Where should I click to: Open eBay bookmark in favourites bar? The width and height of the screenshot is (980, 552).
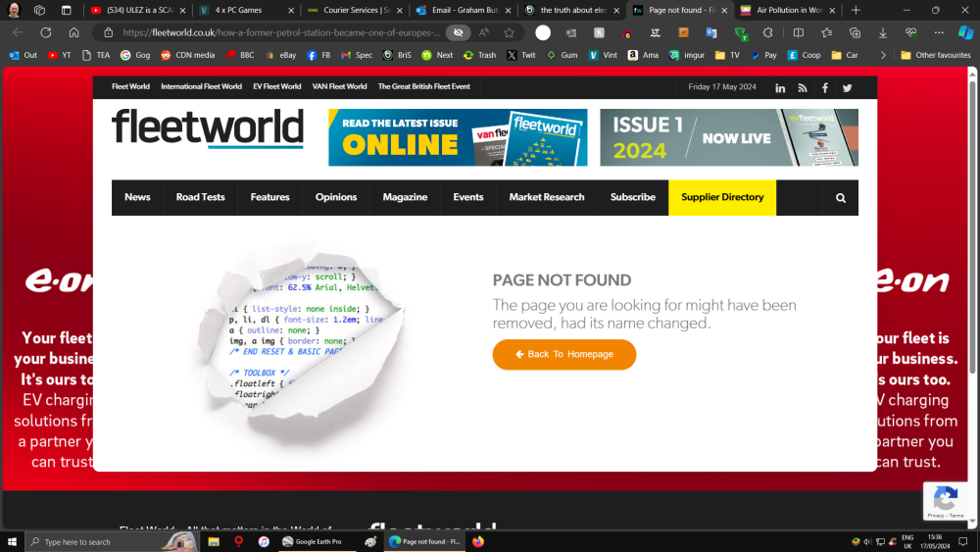click(x=280, y=55)
